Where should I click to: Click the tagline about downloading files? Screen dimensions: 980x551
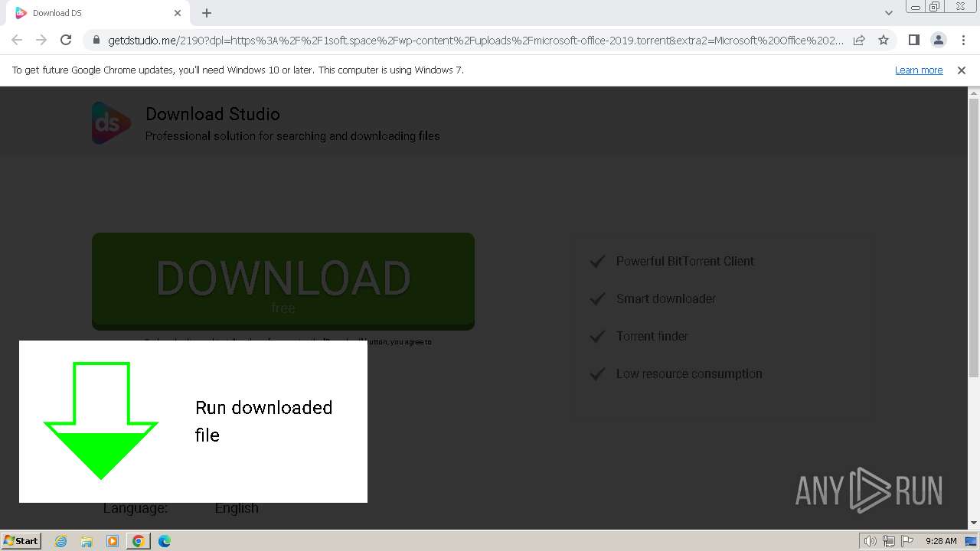(292, 136)
